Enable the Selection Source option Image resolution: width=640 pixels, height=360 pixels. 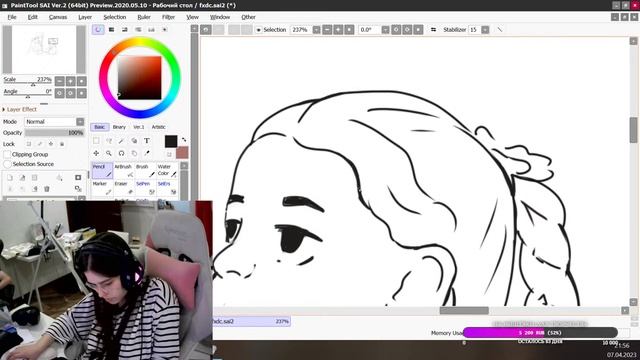pos(7,164)
